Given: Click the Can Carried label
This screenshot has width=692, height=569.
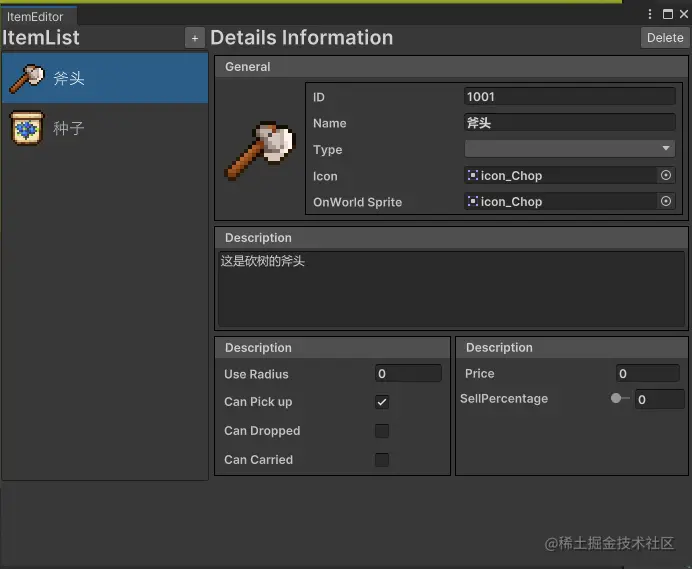Looking at the screenshot, I should point(258,460).
